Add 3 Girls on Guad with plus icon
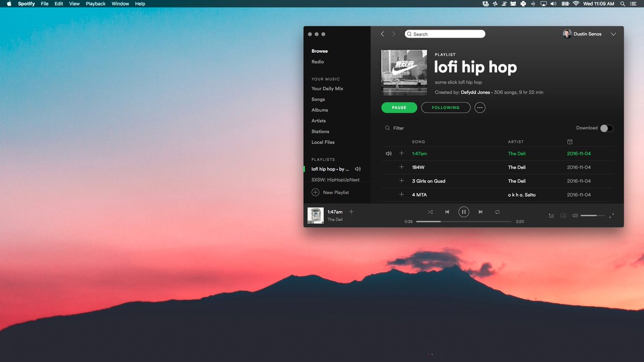 pyautogui.click(x=401, y=181)
